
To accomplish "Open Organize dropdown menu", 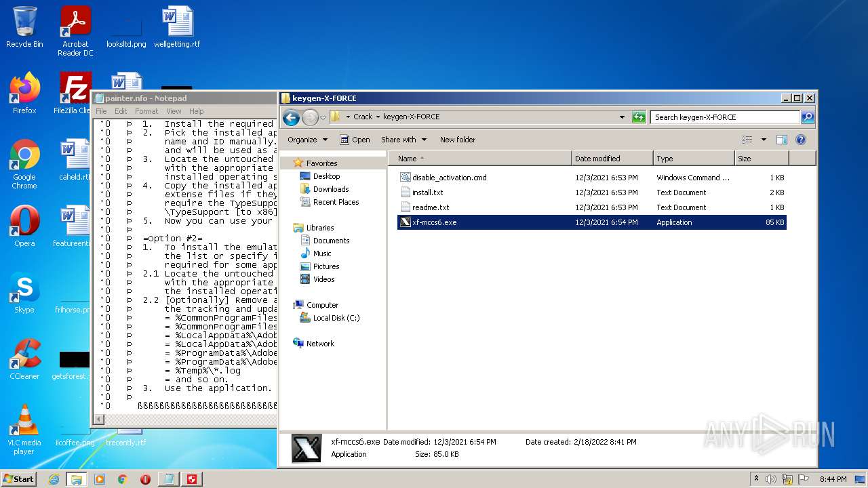I will coord(307,140).
